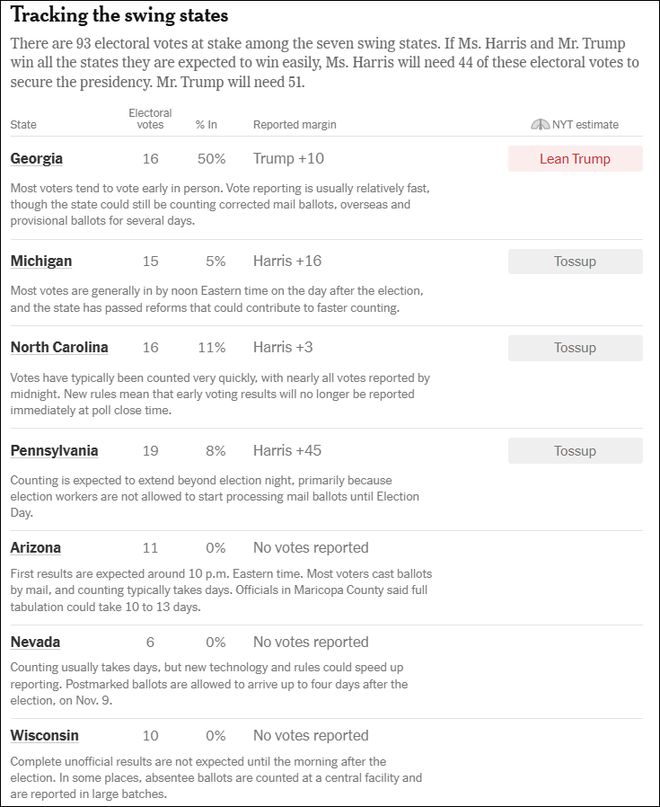Open the Wisconsin state link
The image size is (660, 807).
point(44,735)
